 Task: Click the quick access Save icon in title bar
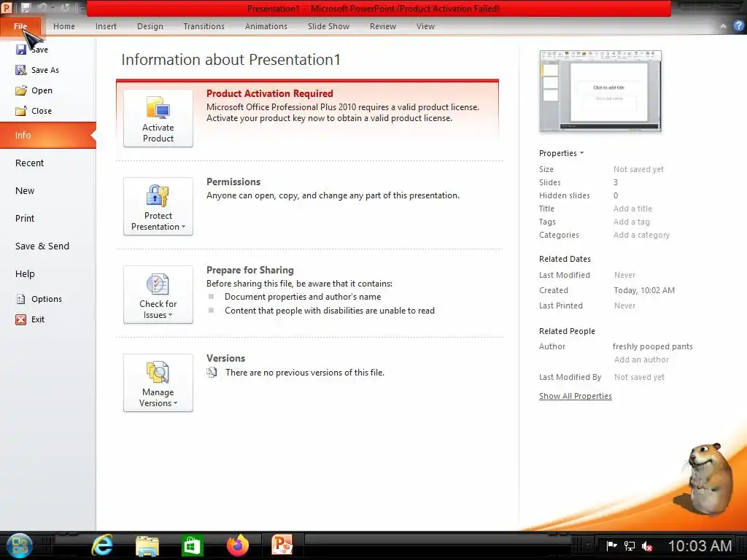(26, 7)
